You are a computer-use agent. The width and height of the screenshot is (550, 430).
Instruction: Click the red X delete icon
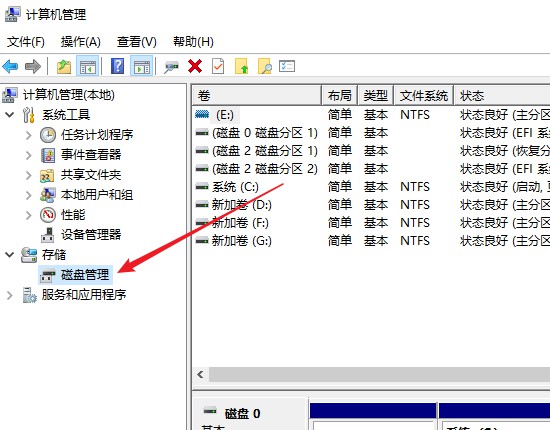tap(195, 66)
